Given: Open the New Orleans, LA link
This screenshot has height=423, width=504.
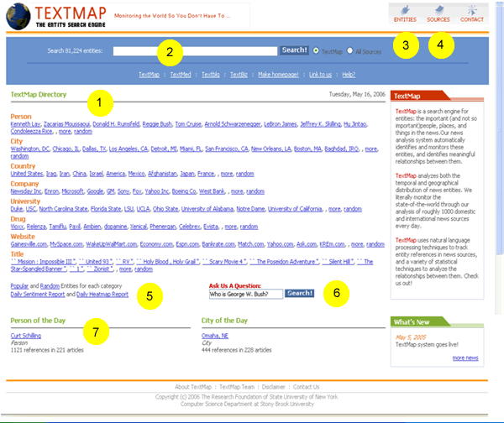Looking at the screenshot, I should click(x=271, y=149).
